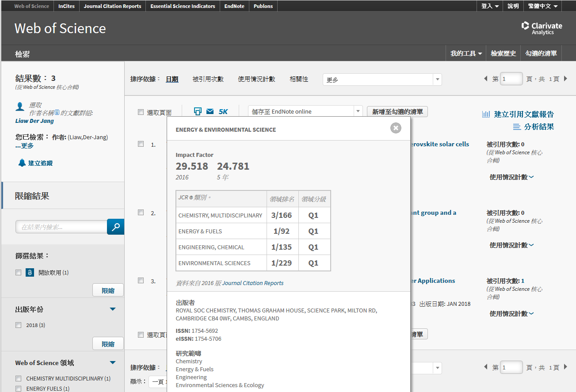
Task: Select the checkbox for result 3
Action: (141, 280)
